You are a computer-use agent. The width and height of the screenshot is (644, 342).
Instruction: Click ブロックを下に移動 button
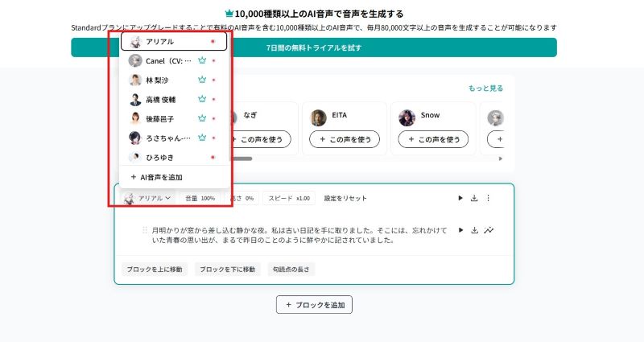click(x=228, y=270)
